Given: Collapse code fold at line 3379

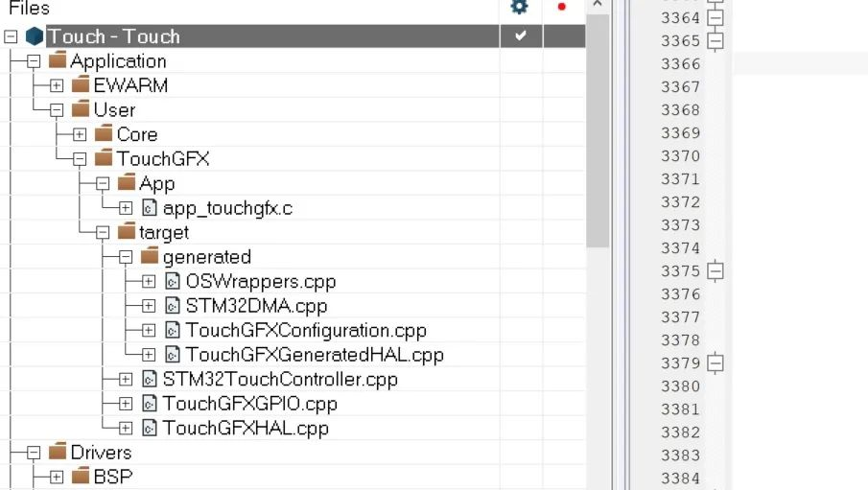Looking at the screenshot, I should click(716, 363).
